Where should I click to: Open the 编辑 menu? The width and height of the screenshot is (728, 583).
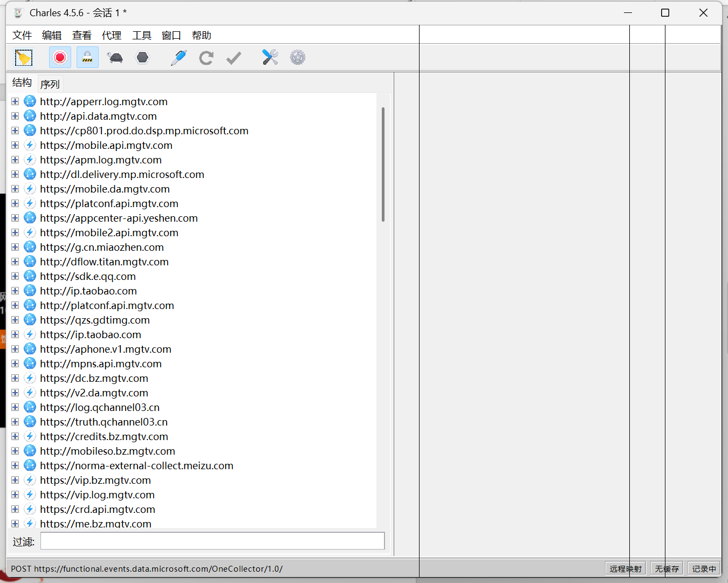pos(52,35)
